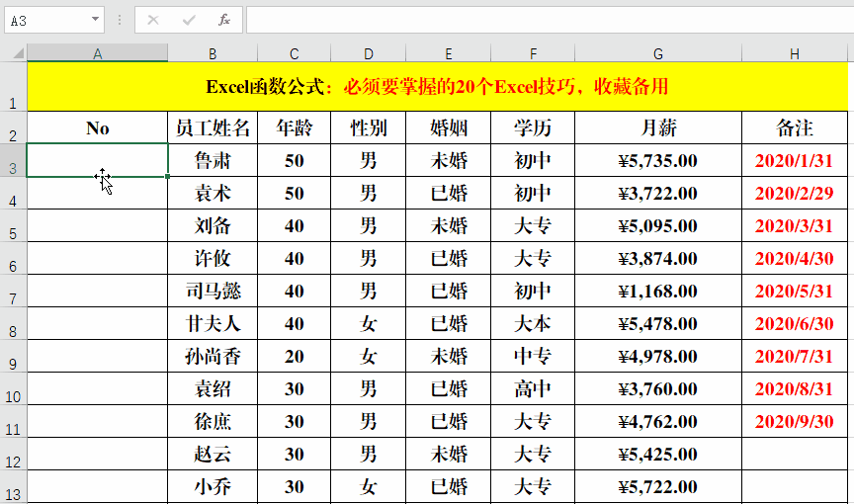This screenshot has width=854, height=504.
Task: Click the Cancel (X) formula bar icon
Action: [153, 21]
